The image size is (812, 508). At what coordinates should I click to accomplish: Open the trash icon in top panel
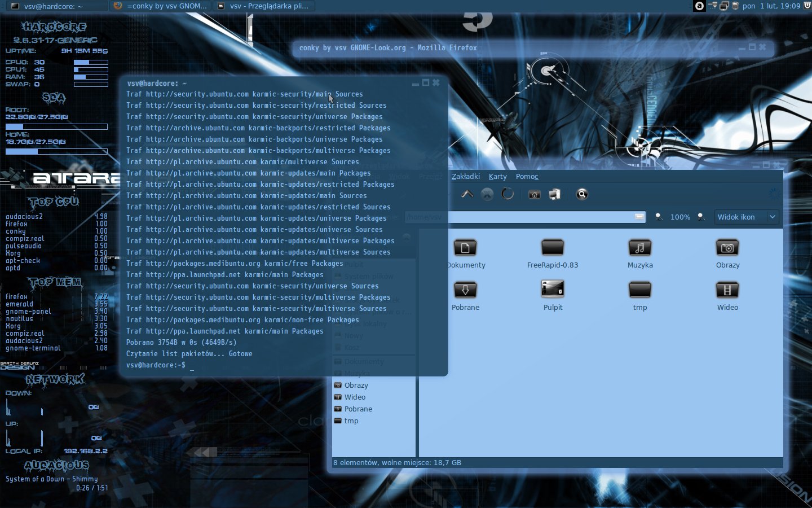(735, 6)
